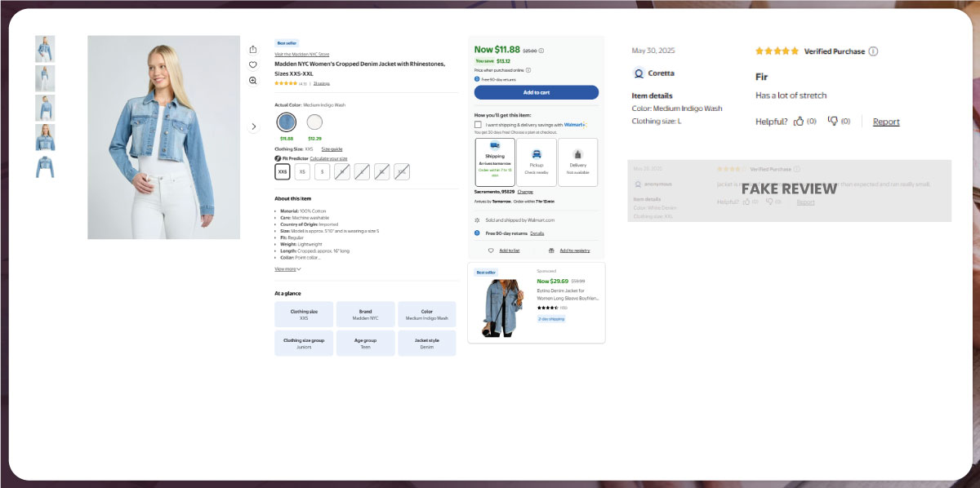Viewport: 980px width, 488px height.
Task: Select the S clothing size option
Action: tap(323, 172)
